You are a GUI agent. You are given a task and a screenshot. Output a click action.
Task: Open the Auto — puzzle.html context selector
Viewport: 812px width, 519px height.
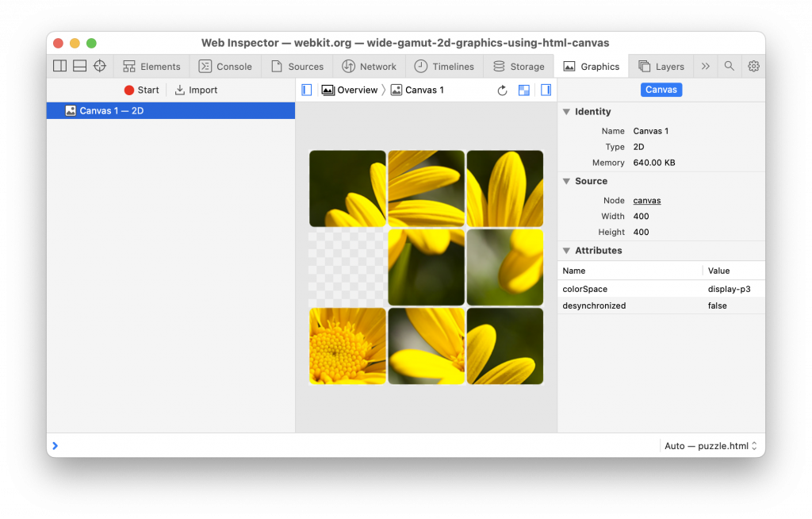tap(710, 446)
